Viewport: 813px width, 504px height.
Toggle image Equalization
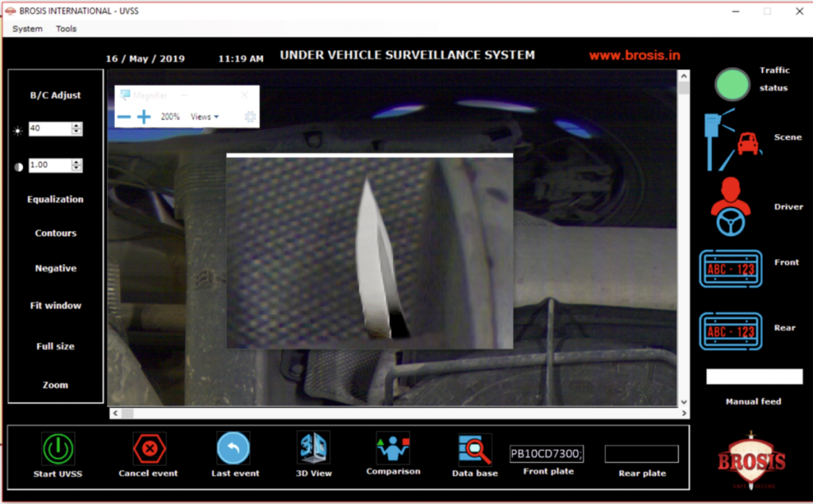tap(55, 198)
